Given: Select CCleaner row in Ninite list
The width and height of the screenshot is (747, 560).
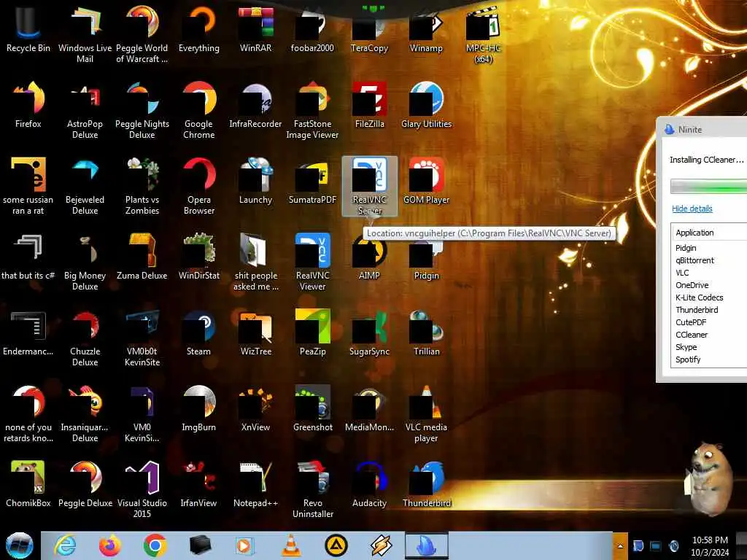Looking at the screenshot, I should [709, 334].
